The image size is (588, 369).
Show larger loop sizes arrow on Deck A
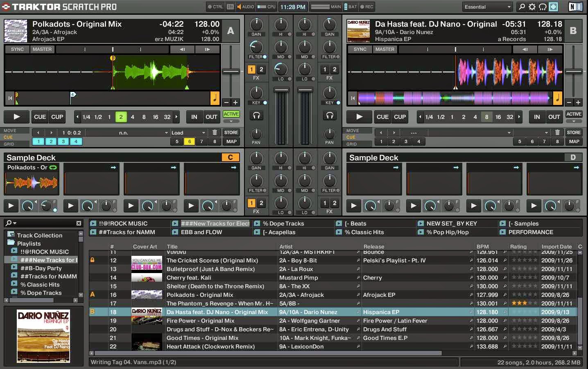point(176,117)
